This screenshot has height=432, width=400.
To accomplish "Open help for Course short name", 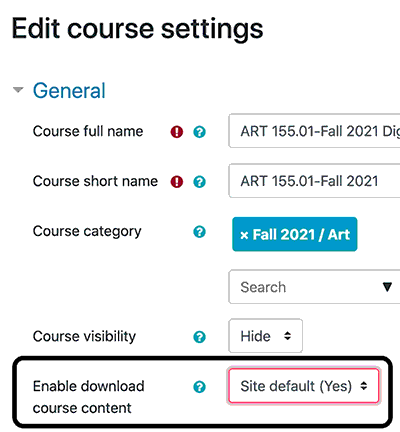I will 199,182.
